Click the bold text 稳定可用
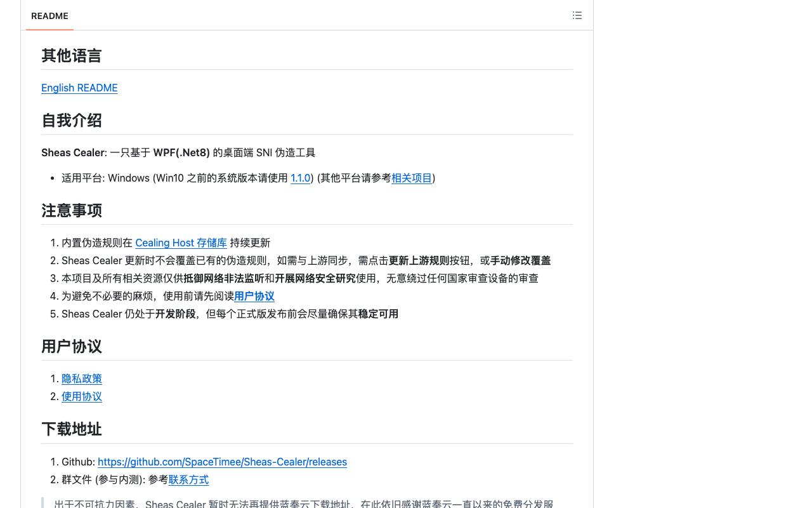Viewport: 812px width, 508px height. (x=378, y=314)
